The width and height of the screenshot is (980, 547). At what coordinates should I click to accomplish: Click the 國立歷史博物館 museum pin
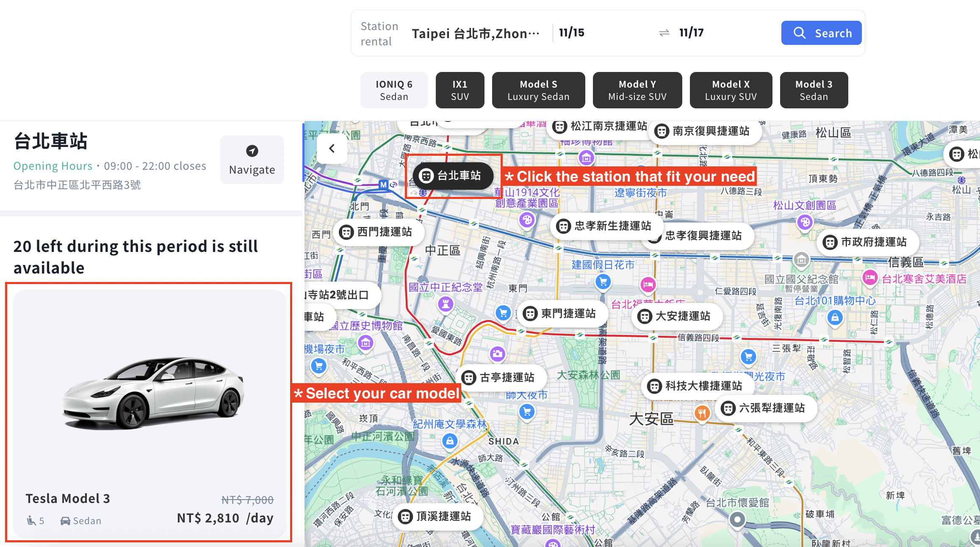366,343
